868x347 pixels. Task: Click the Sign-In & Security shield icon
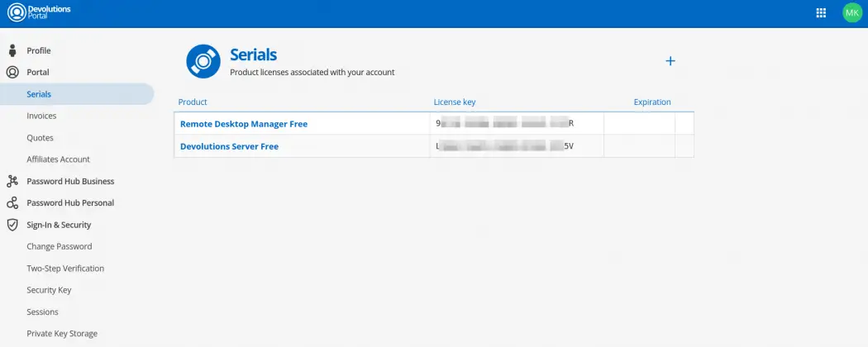[12, 225]
